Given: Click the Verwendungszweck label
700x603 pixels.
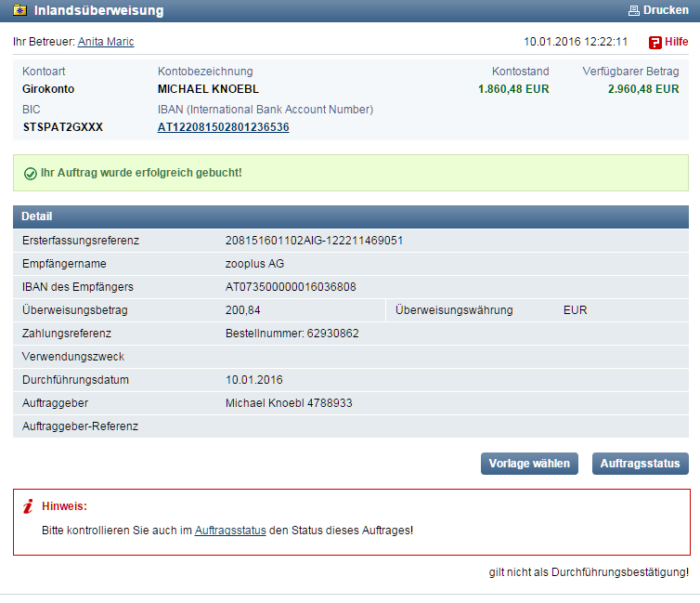Looking at the screenshot, I should click(73, 357).
